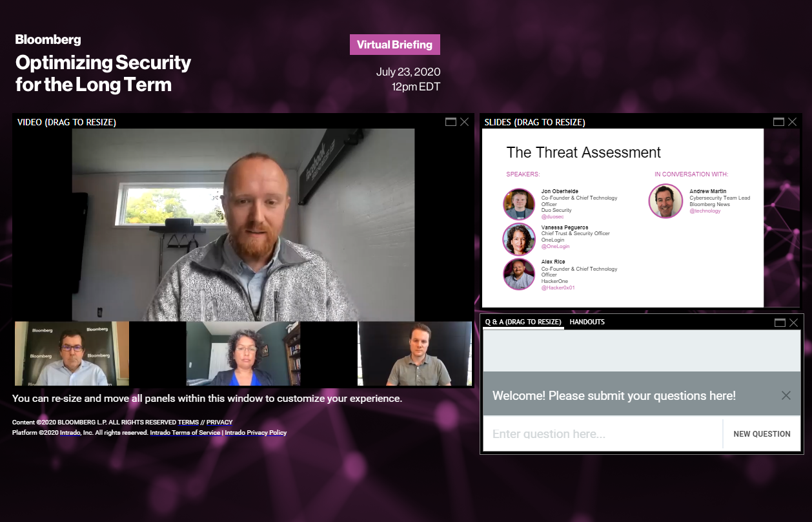Open the Intrado Terms of Service link
The width and height of the screenshot is (812, 522).
click(x=185, y=433)
